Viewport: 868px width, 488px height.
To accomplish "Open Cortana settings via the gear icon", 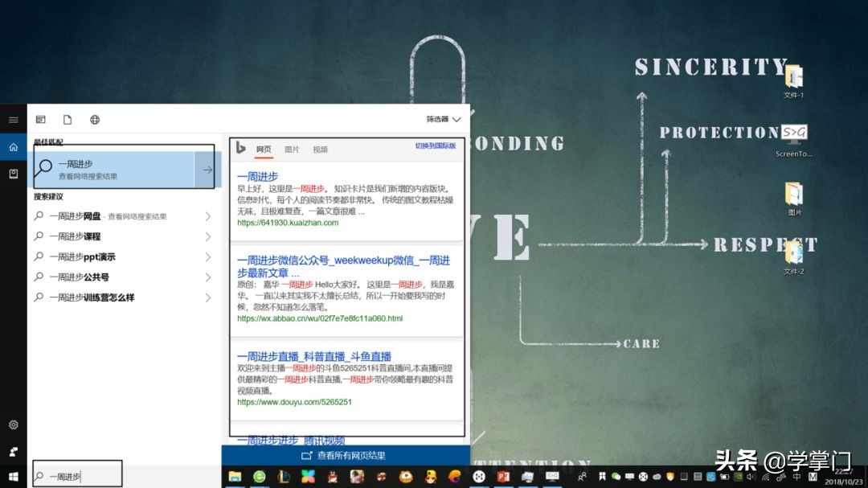I will pos(13,424).
